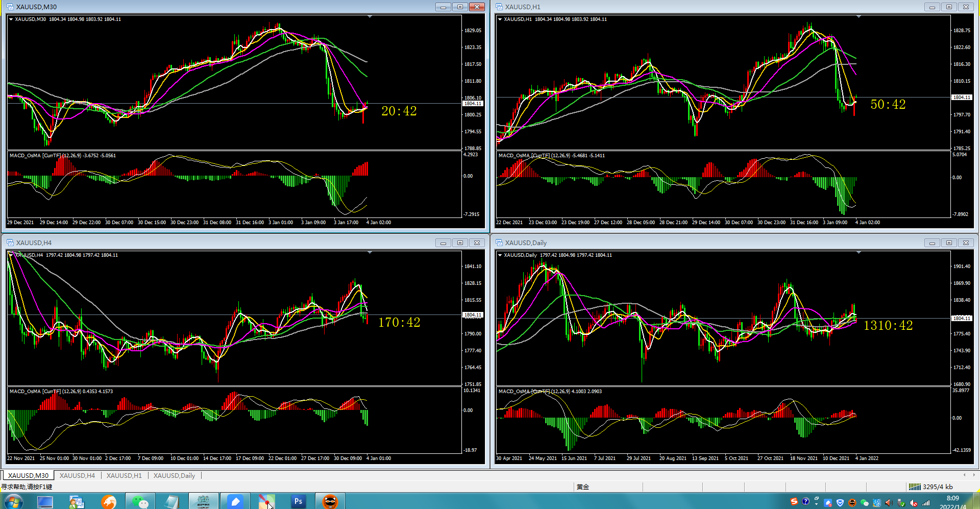
Task: Click the XAUUSD,Daily window title icon
Action: 499,243
